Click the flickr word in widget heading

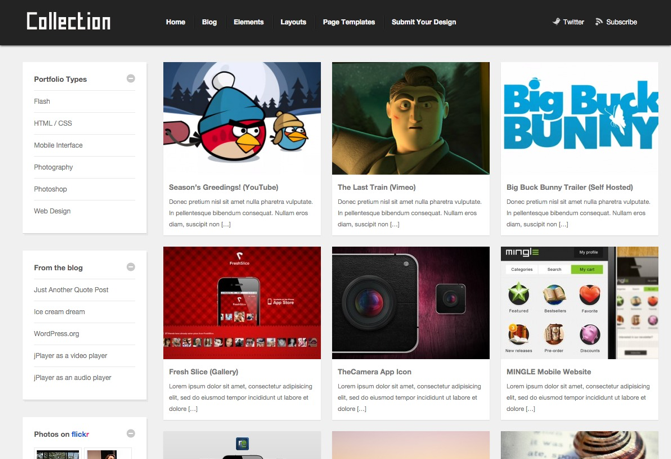(x=80, y=434)
